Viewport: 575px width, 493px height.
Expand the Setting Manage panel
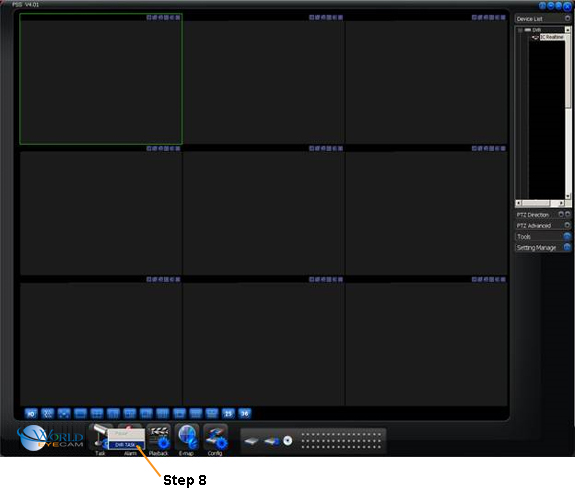pos(567,247)
